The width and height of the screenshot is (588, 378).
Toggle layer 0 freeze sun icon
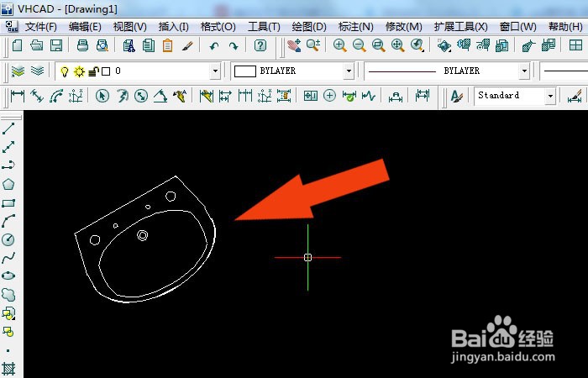click(x=79, y=71)
